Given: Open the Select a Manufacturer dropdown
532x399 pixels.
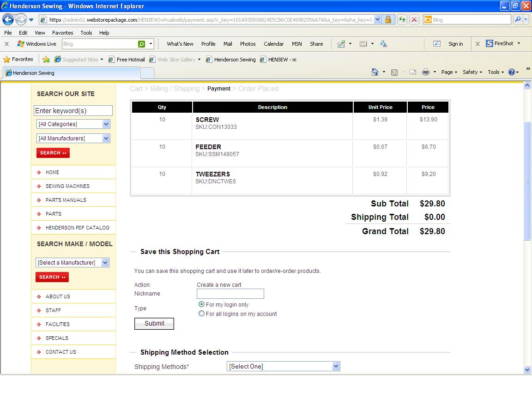Looking at the screenshot, I should point(72,263).
